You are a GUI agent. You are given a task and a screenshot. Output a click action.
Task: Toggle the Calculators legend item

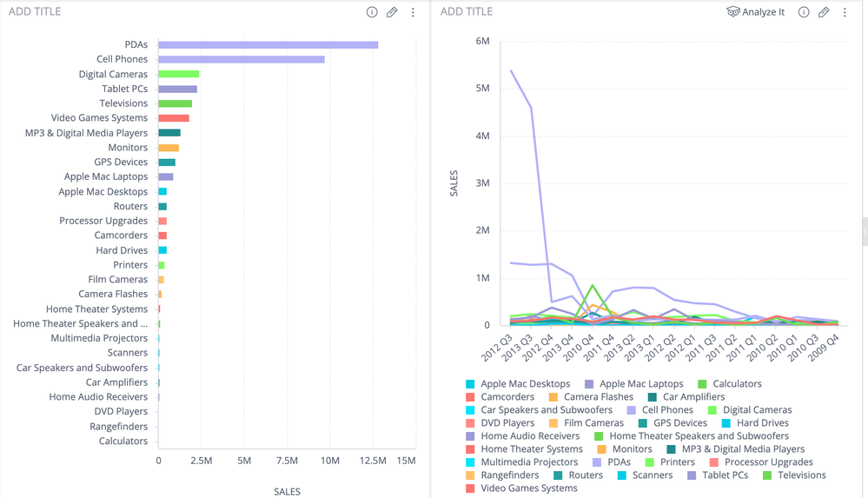737,384
